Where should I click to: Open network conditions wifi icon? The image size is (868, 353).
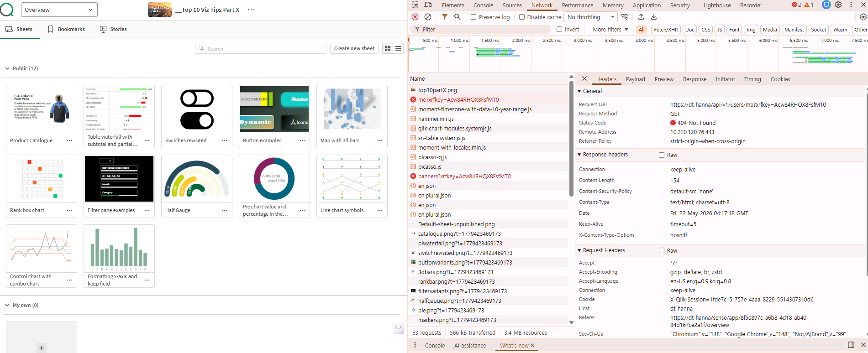pyautogui.click(x=625, y=17)
